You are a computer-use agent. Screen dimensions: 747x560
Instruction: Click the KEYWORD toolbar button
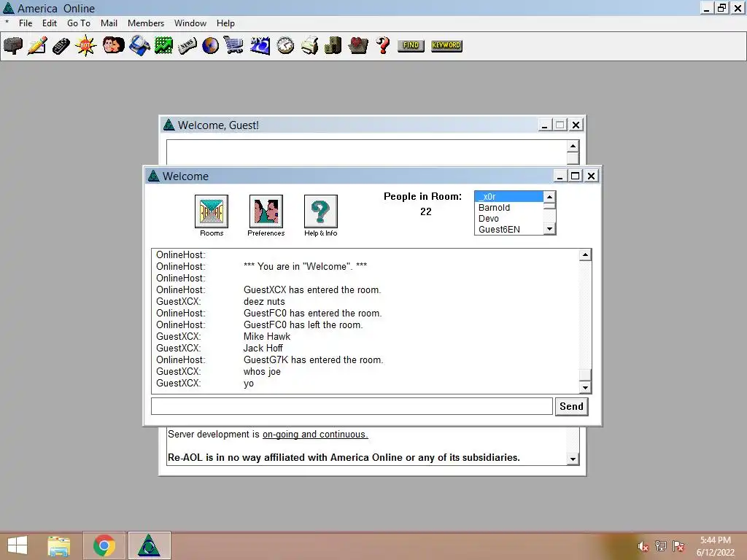[x=446, y=46]
